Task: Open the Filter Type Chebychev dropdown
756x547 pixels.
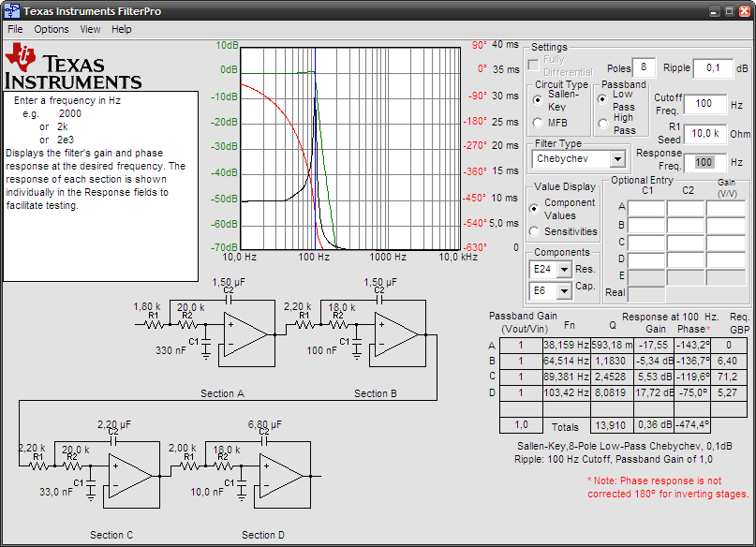Action: [x=617, y=159]
